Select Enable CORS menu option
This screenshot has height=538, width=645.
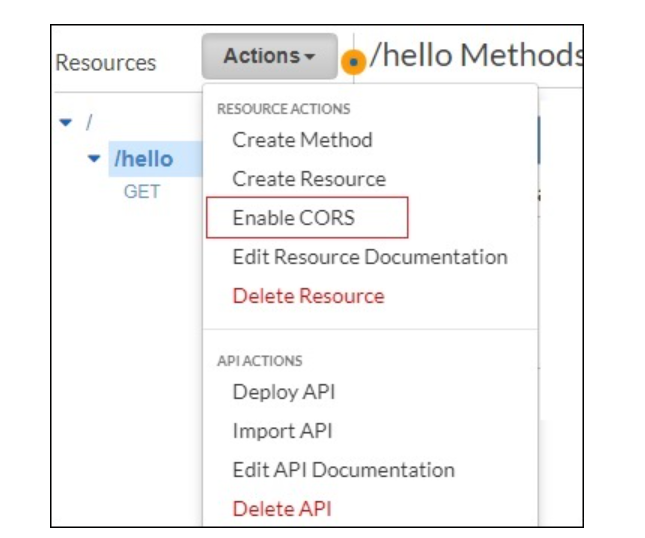coord(294,218)
